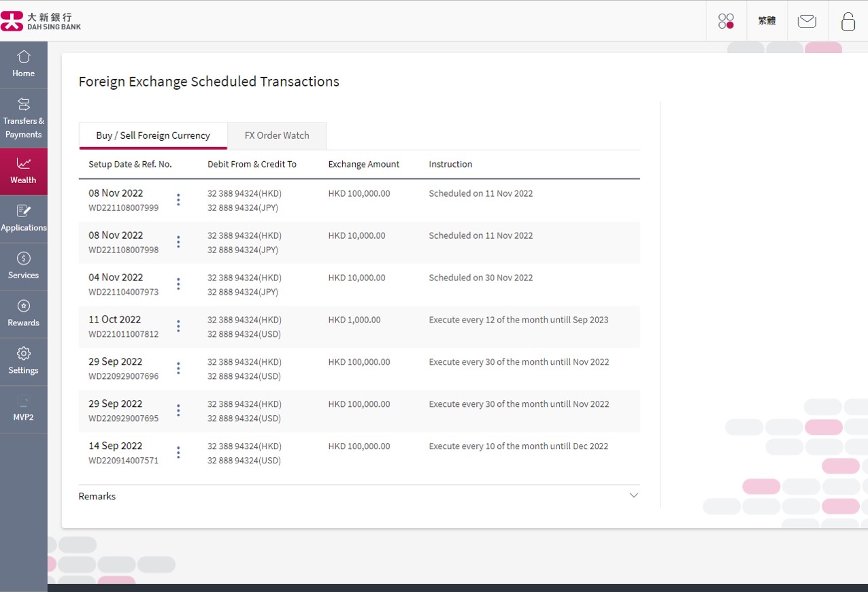
Task: Open the Settings gear in sidebar
Action: coord(24,362)
